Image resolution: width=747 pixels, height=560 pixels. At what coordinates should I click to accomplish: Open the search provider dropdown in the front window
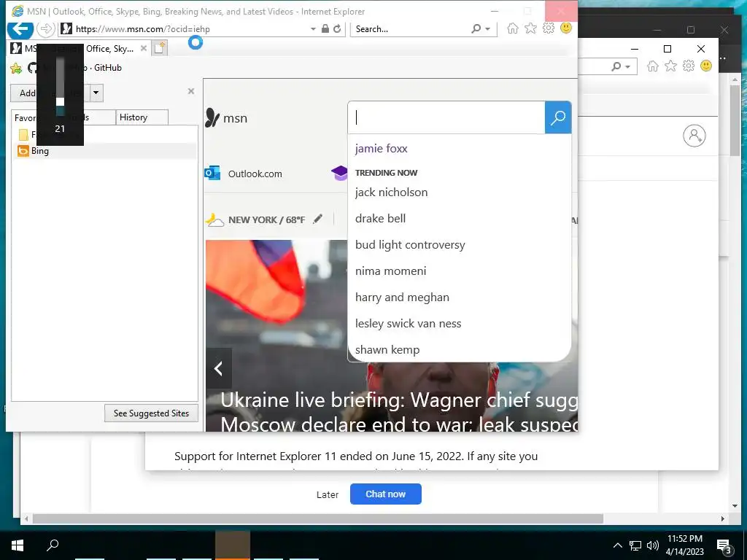(x=488, y=29)
